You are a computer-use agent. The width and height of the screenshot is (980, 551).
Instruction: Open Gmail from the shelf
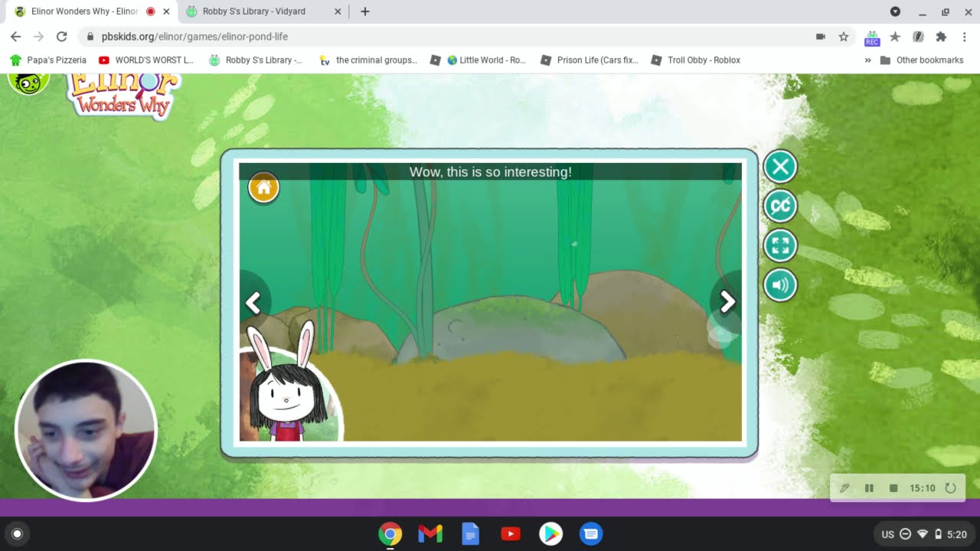coord(430,534)
